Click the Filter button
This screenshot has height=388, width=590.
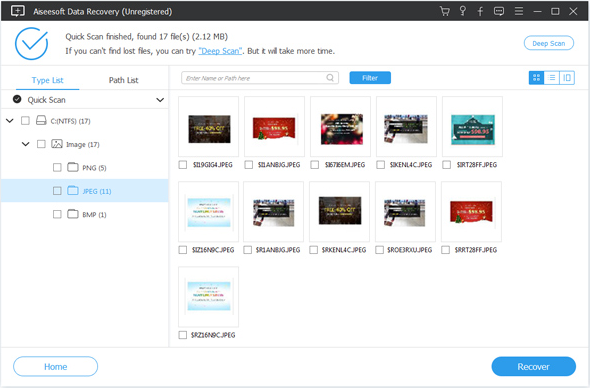(x=370, y=78)
